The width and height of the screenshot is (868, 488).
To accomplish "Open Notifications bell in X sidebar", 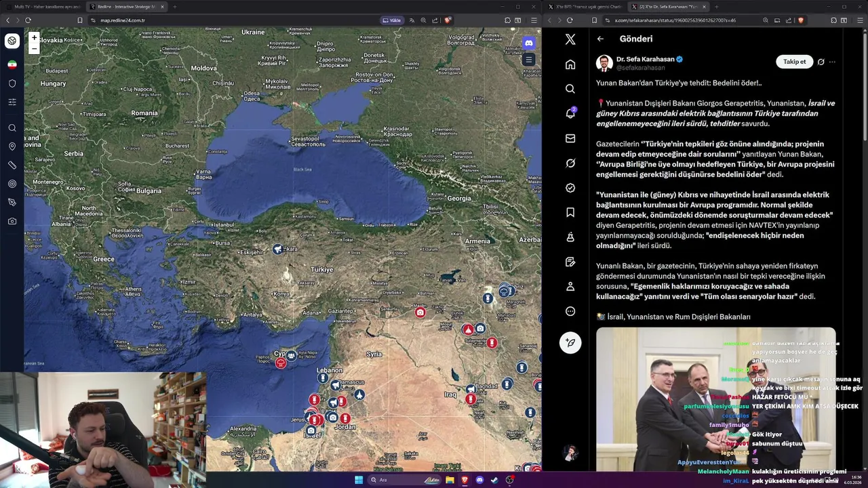I will coord(570,113).
